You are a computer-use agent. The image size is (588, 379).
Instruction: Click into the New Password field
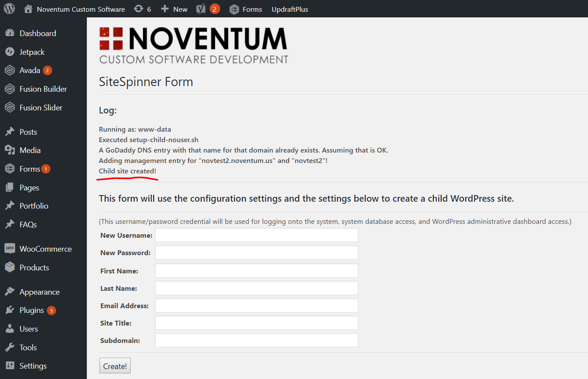coord(256,253)
